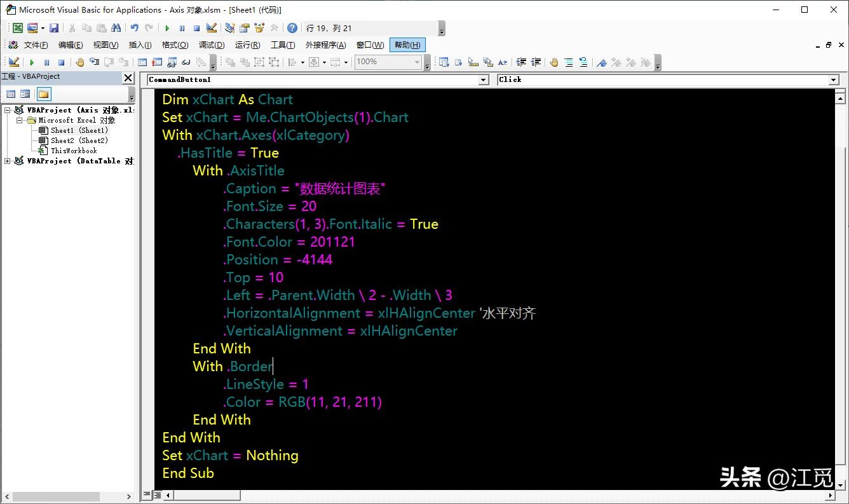Open Standard toolbar options arrow

(442, 28)
